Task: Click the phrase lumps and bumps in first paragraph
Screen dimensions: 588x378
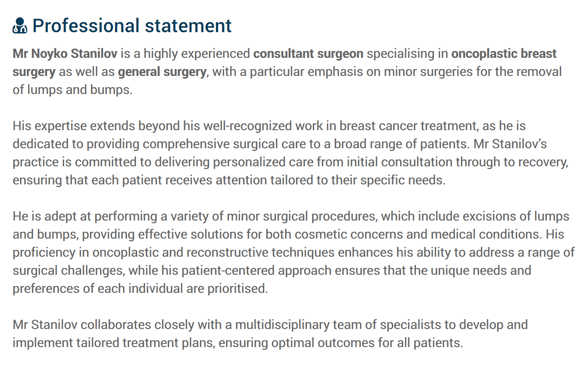Action: 78,90
